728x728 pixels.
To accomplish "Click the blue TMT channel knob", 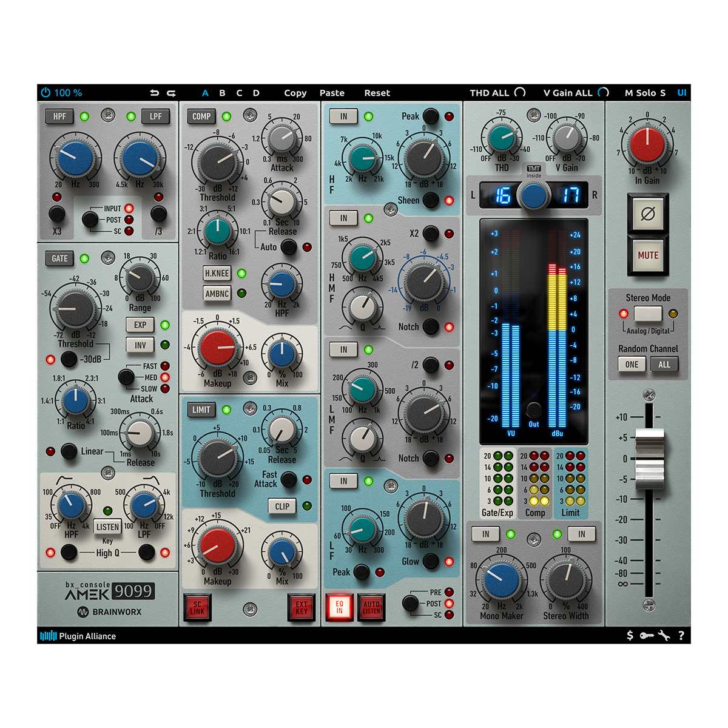I will click(534, 195).
